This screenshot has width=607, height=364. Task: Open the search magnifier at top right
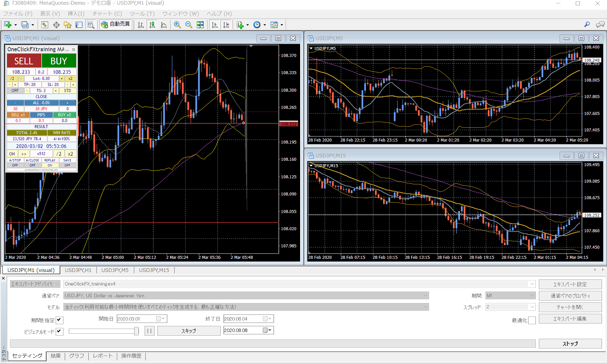pos(587,24)
